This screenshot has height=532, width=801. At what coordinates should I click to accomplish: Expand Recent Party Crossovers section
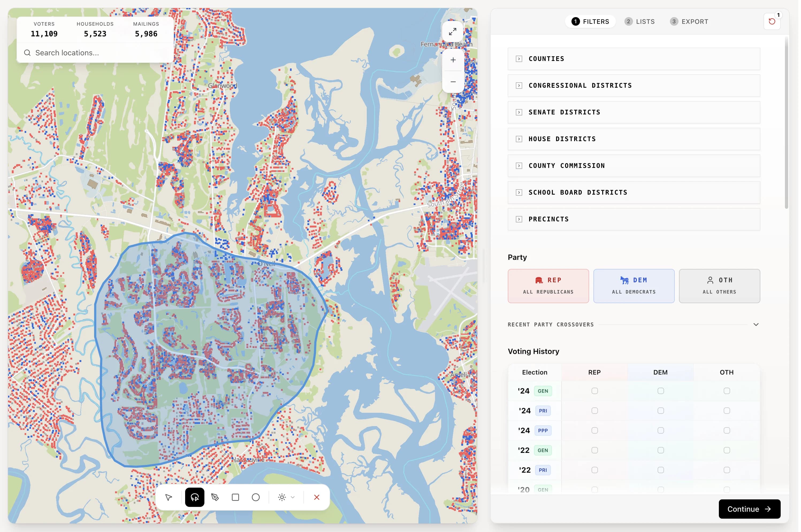click(x=756, y=324)
